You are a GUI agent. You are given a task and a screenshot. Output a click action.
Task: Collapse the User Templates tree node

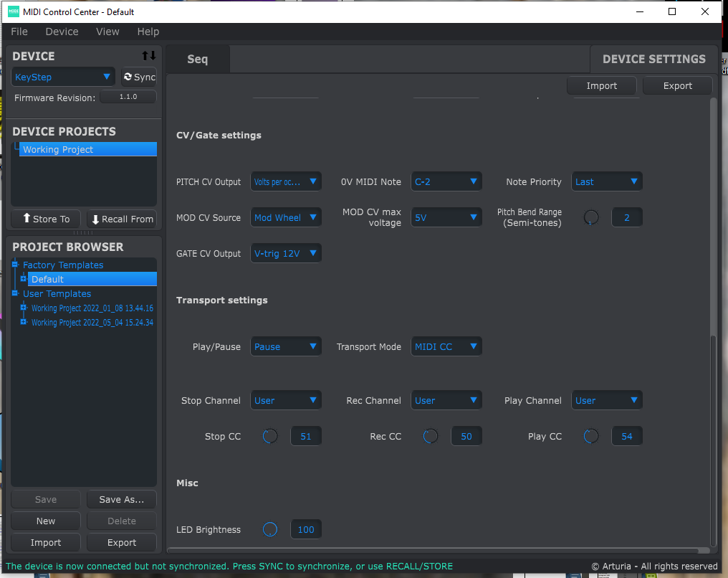tap(15, 293)
